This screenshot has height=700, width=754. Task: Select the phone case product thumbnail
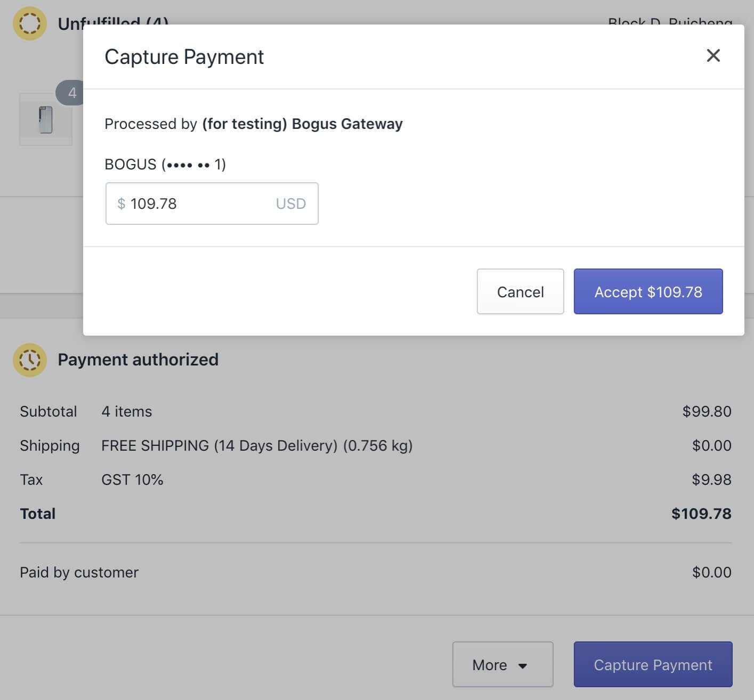coord(45,118)
